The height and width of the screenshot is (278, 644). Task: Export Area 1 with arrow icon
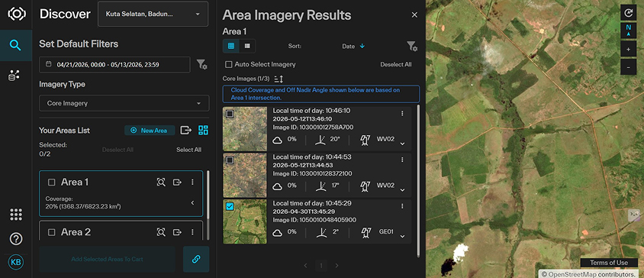177,183
